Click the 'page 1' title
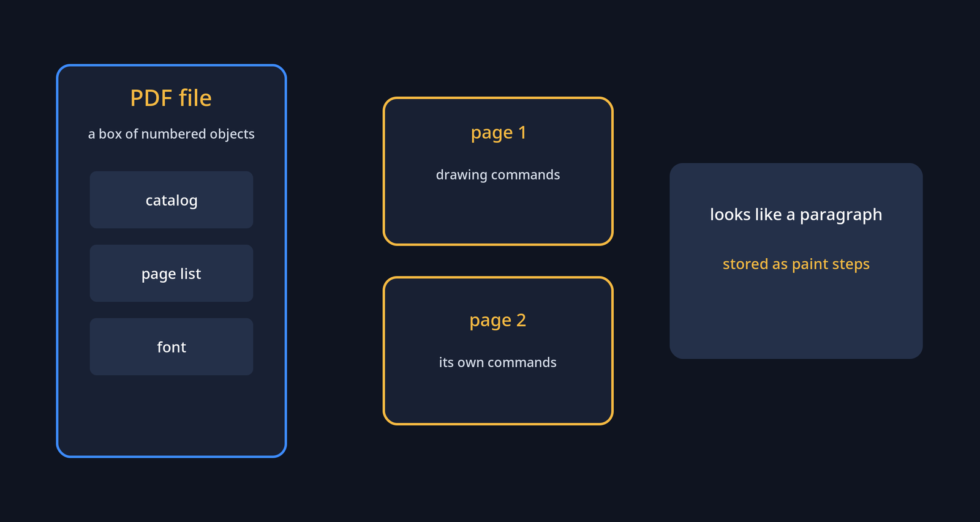This screenshot has width=980, height=522. [x=499, y=133]
